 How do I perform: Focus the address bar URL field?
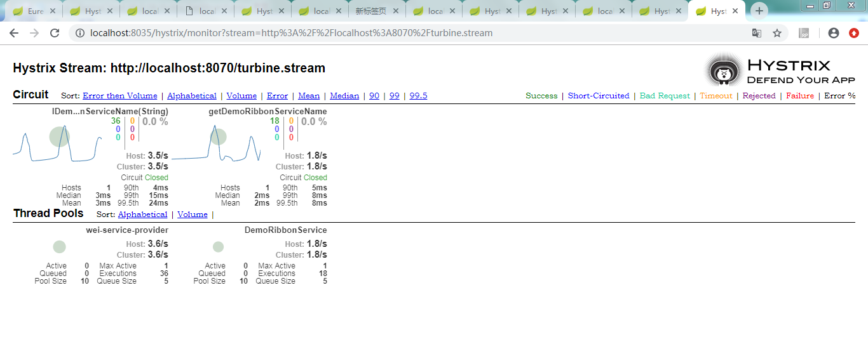(407, 33)
